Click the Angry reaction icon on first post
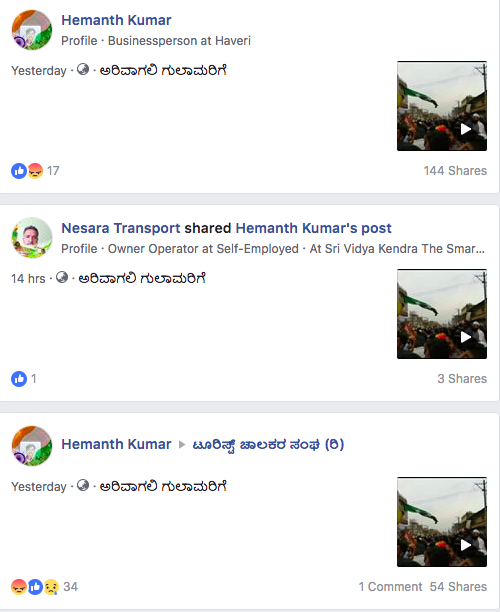 (x=35, y=171)
